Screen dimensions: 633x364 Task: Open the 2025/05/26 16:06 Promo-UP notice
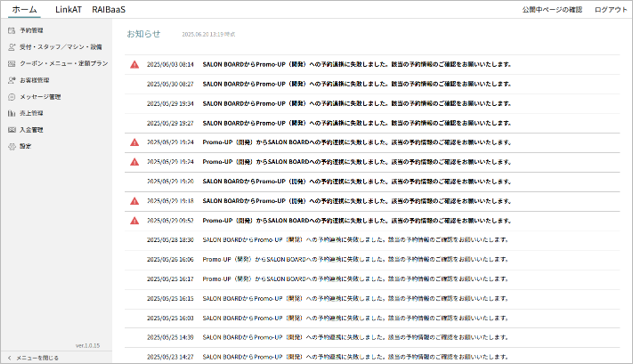(x=372, y=259)
